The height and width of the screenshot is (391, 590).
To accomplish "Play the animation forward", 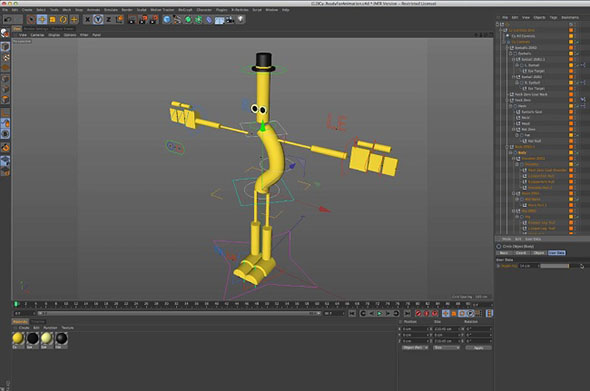I will (379, 313).
